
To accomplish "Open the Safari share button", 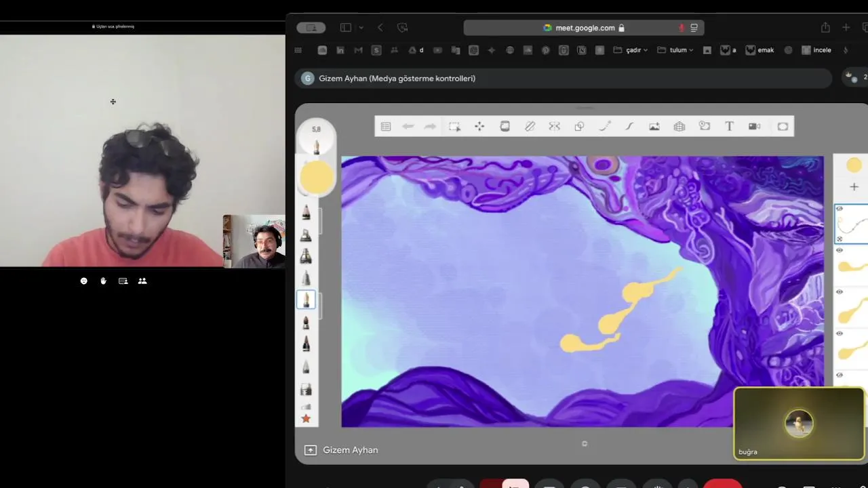I will (x=825, y=28).
